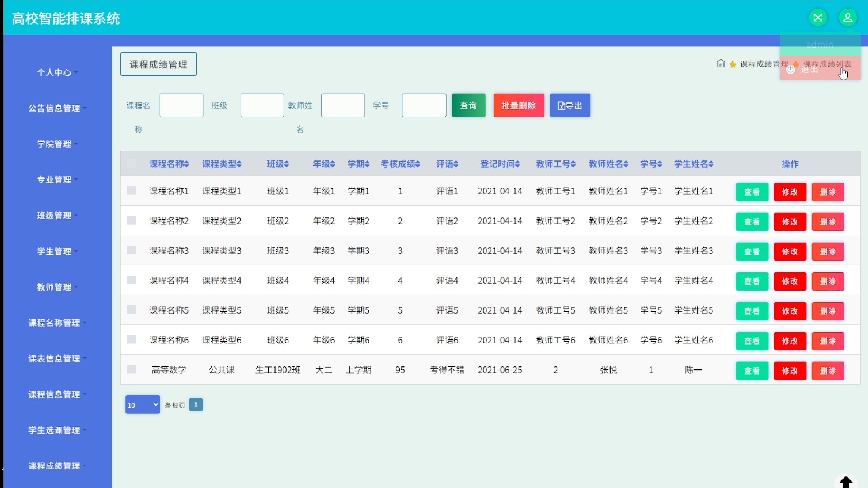Expand 班级管理 sidebar menu
Viewport: 868px width, 488px height.
[x=57, y=216]
